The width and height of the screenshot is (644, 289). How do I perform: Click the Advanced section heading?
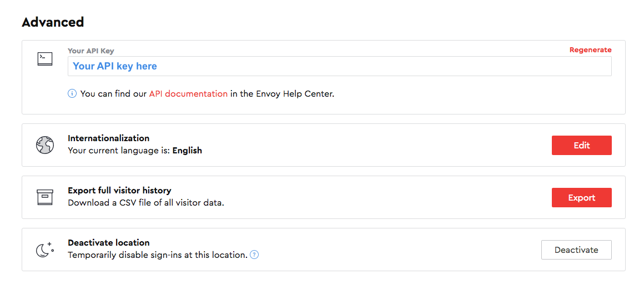pos(53,22)
